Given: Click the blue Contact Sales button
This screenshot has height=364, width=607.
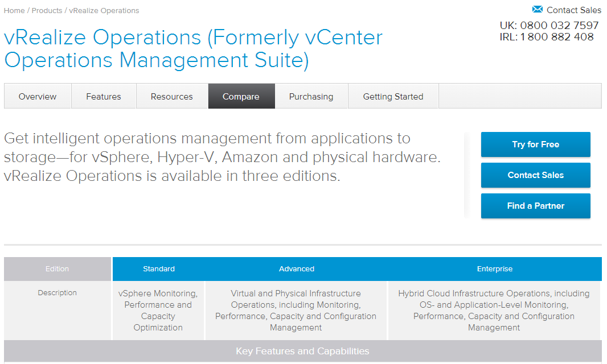Looking at the screenshot, I should 535,175.
